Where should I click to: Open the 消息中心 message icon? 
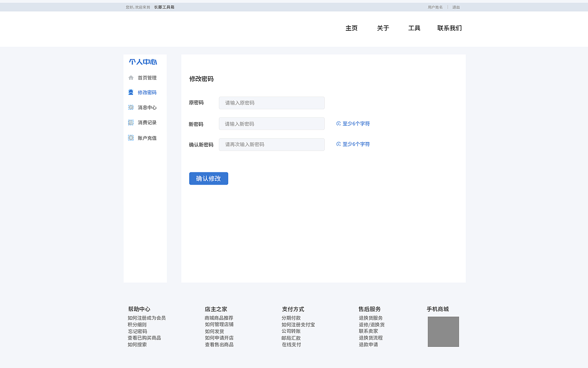tap(131, 107)
